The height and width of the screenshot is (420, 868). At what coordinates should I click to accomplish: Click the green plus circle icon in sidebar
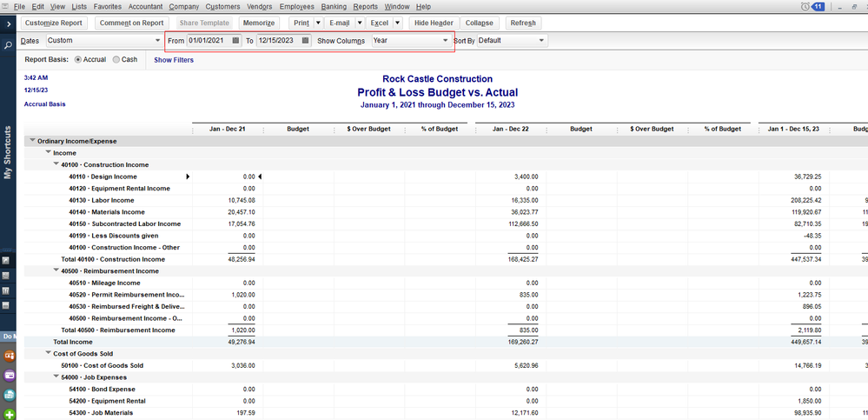coord(9,415)
